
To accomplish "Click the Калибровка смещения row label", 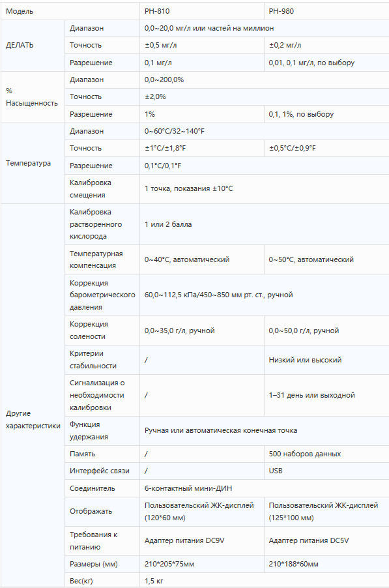I will pos(91,188).
